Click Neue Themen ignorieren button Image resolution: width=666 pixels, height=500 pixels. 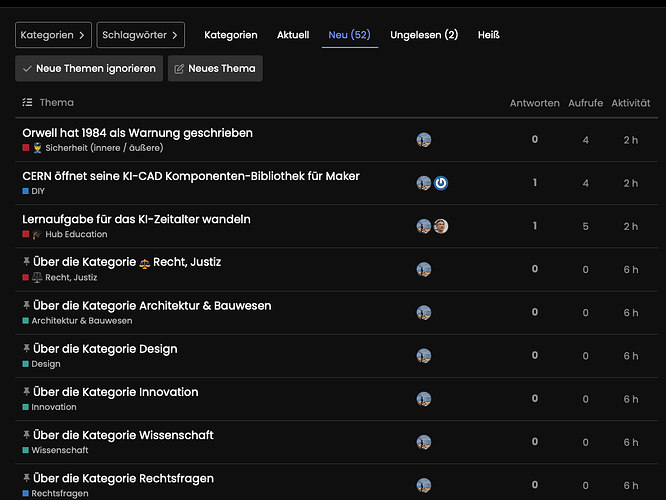[89, 68]
